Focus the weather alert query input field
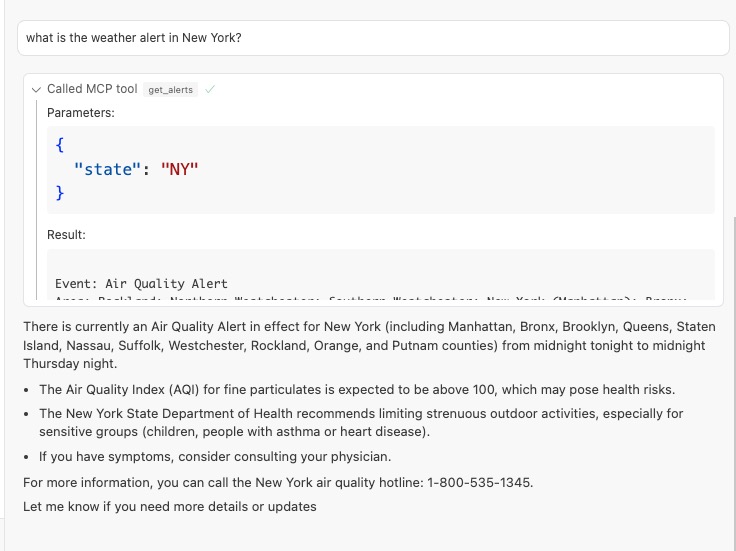 372,38
